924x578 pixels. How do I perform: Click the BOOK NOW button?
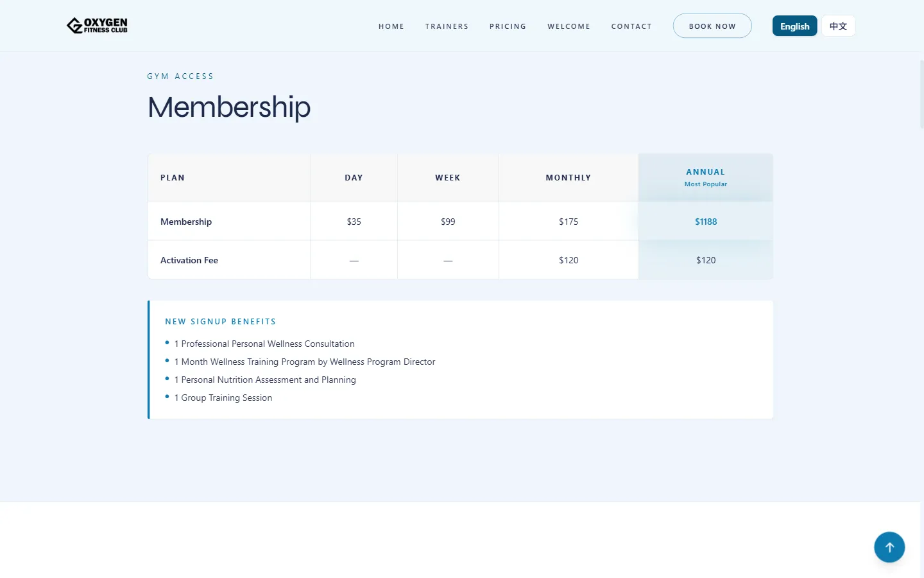[712, 26]
